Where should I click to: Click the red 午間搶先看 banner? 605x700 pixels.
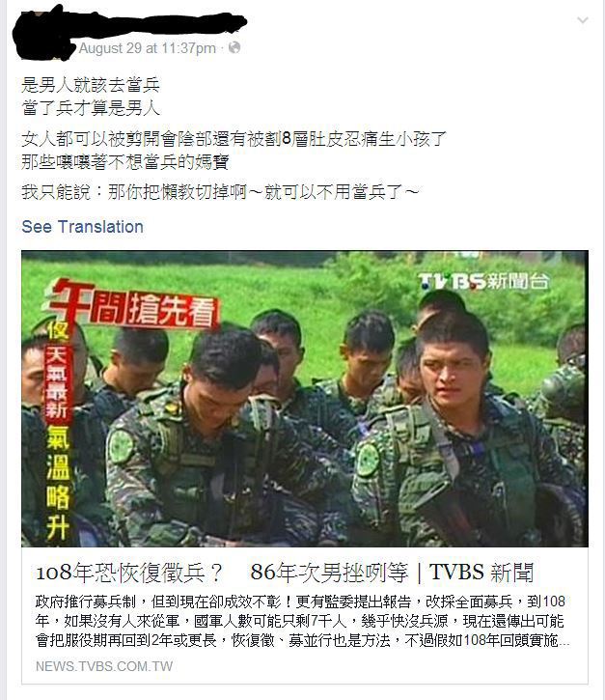pos(131,306)
